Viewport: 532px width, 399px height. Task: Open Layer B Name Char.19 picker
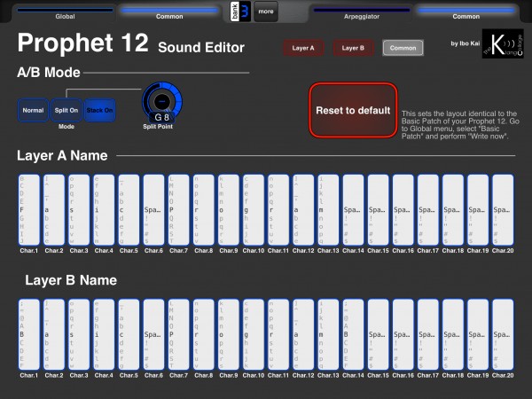pyautogui.click(x=478, y=334)
